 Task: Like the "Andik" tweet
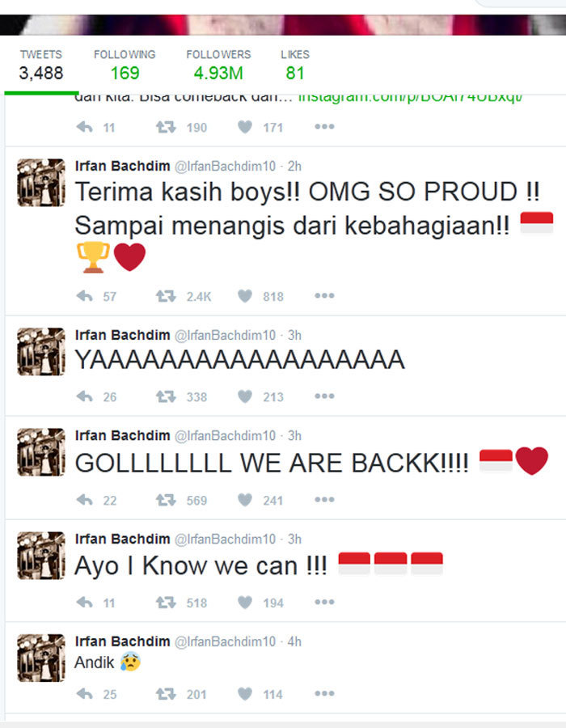click(245, 694)
